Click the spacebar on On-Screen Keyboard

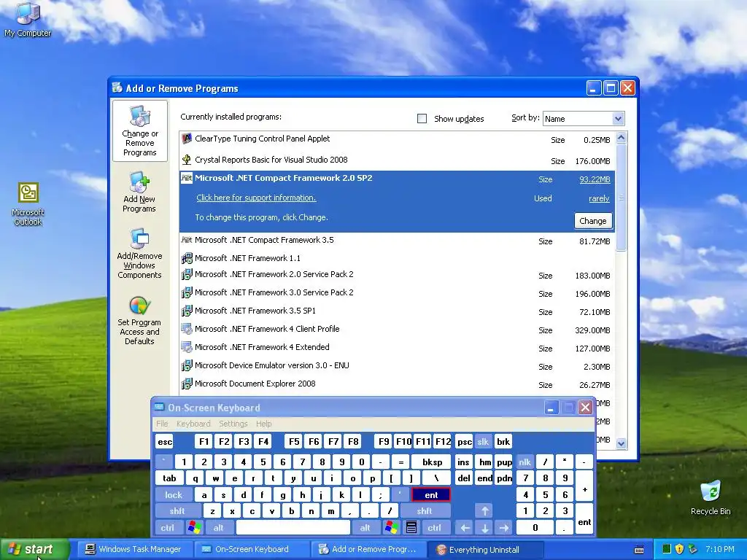pos(293,528)
